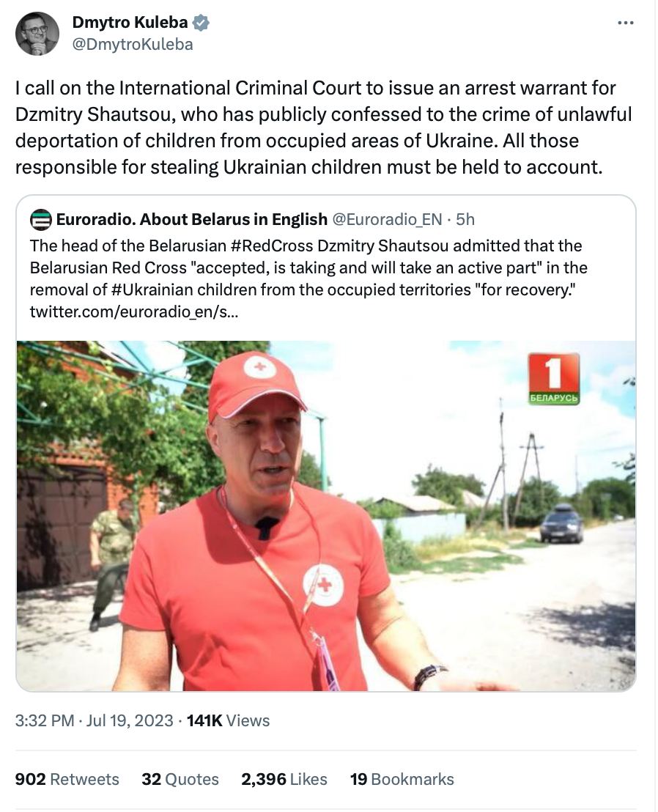
Task: Click the quoted tweet's 5h timestamp
Action: pyautogui.click(x=465, y=219)
